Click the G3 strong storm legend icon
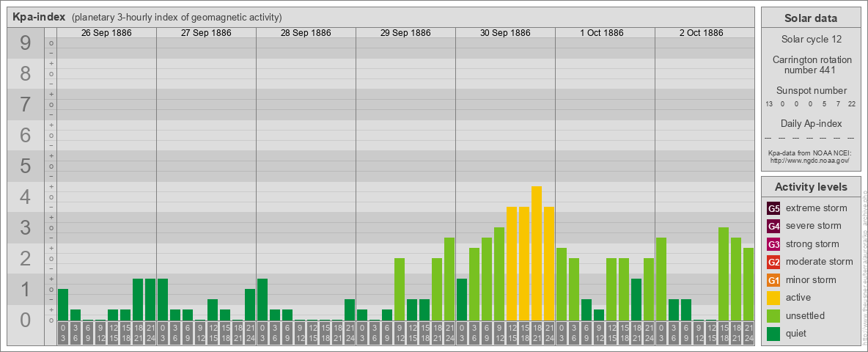This screenshot has width=868, height=352. [x=773, y=244]
